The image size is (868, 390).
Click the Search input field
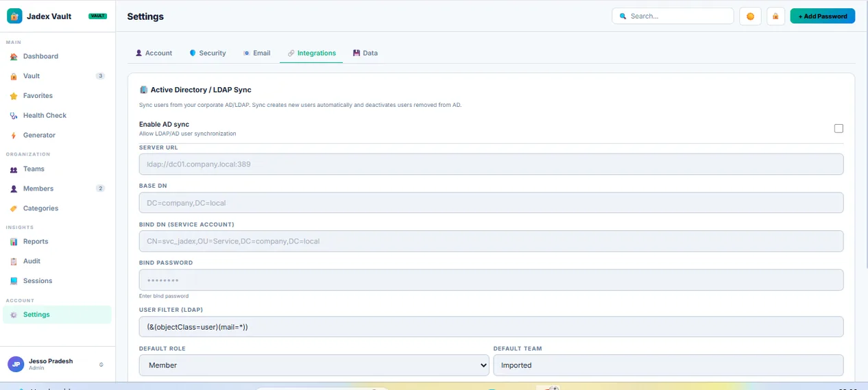(x=673, y=16)
